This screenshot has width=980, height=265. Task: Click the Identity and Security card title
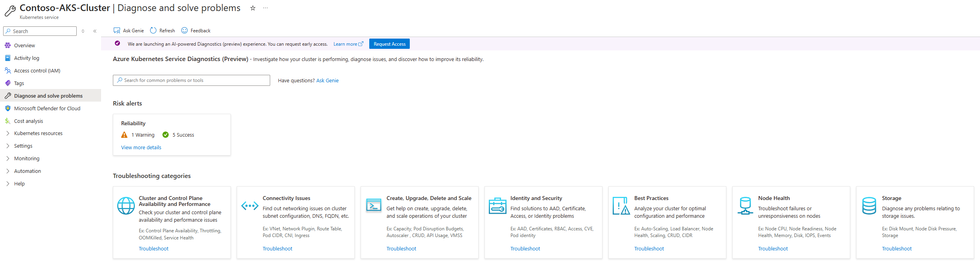536,198
